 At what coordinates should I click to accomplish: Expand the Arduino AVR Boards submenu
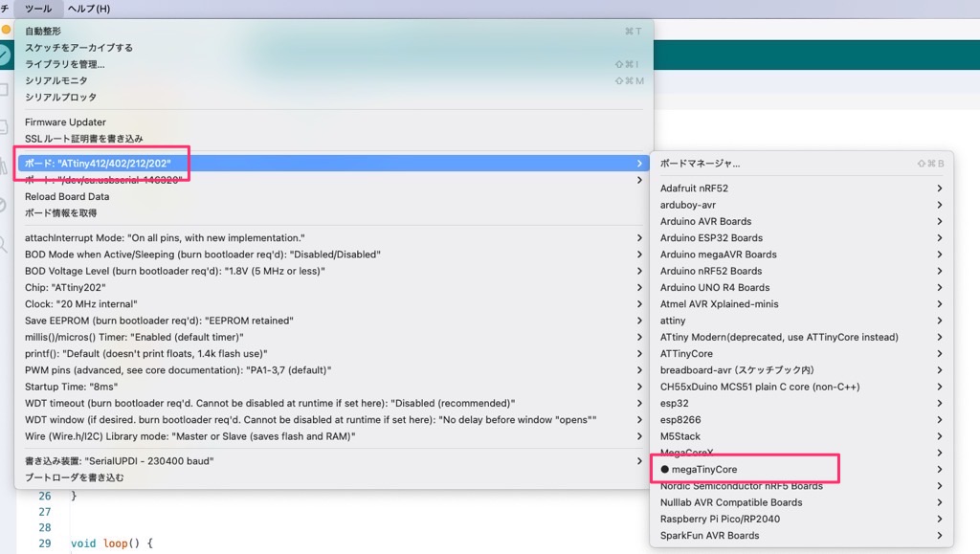coord(705,221)
